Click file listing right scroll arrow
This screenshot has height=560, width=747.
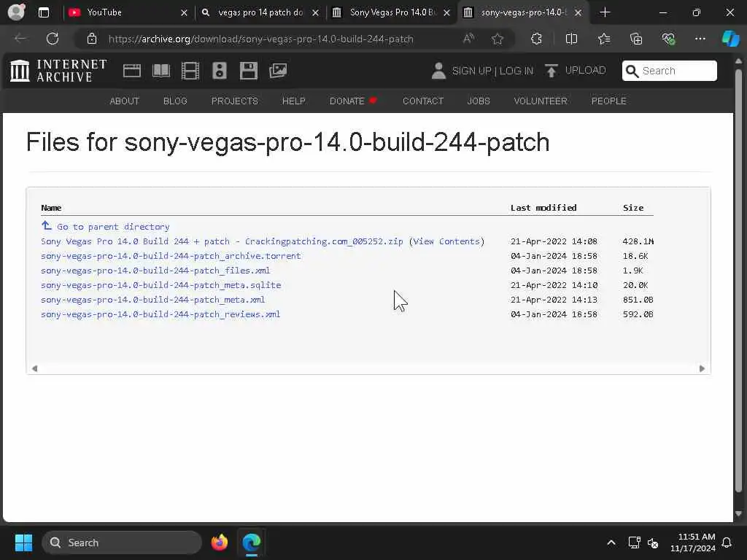click(x=702, y=368)
